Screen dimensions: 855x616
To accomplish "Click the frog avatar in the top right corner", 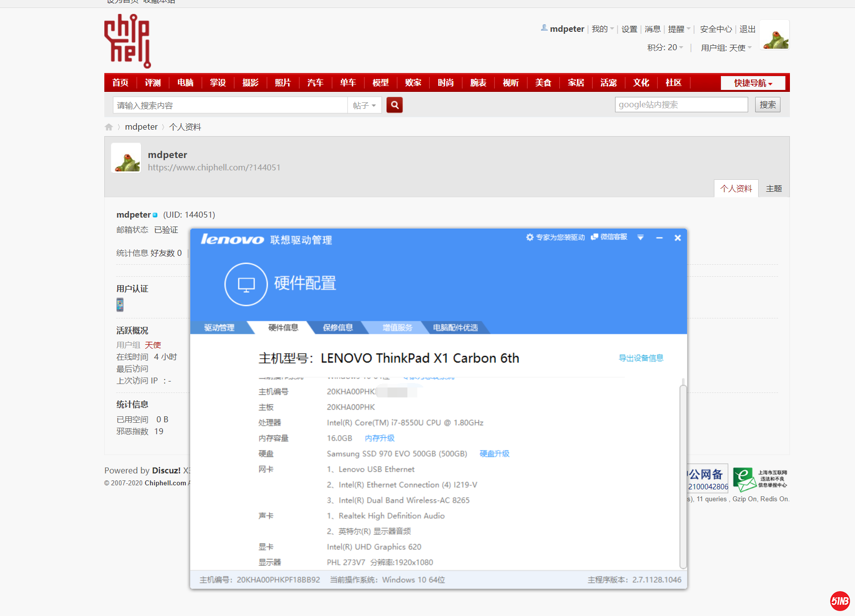I will tap(775, 35).
